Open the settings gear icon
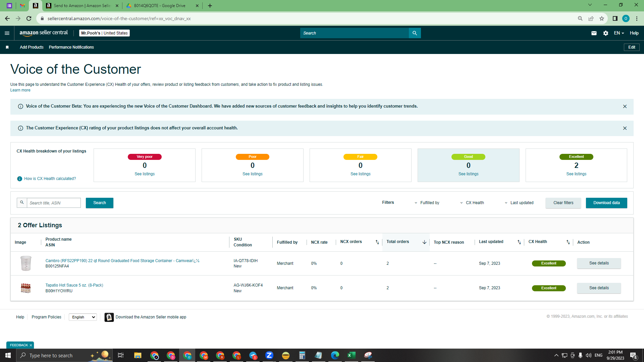The height and width of the screenshot is (362, 644). [x=605, y=33]
